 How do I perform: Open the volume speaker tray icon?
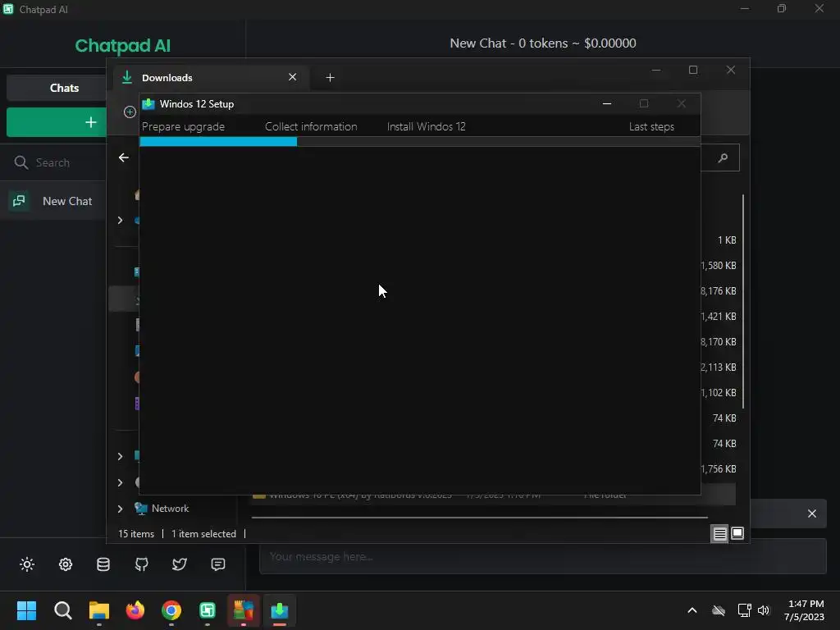pos(764,610)
